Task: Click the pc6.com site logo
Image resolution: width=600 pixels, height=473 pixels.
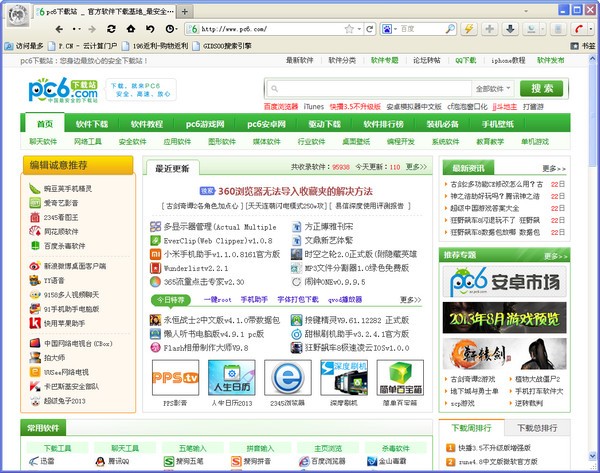Action: tap(63, 90)
